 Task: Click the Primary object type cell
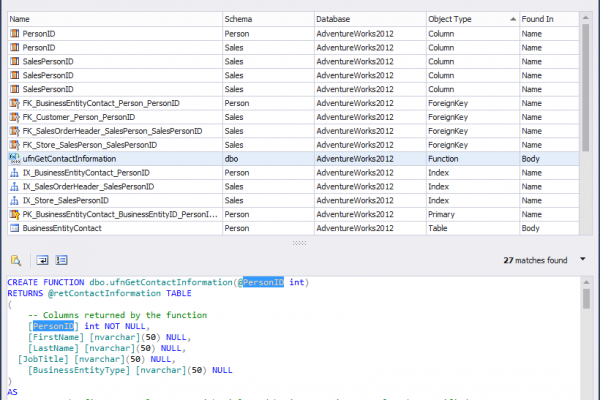click(473, 214)
